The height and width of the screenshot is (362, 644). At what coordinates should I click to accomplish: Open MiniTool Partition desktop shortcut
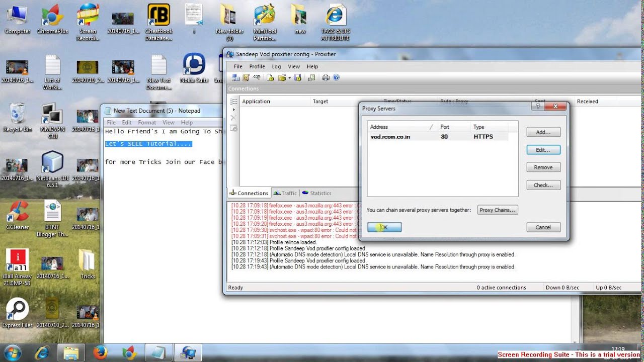[265, 23]
